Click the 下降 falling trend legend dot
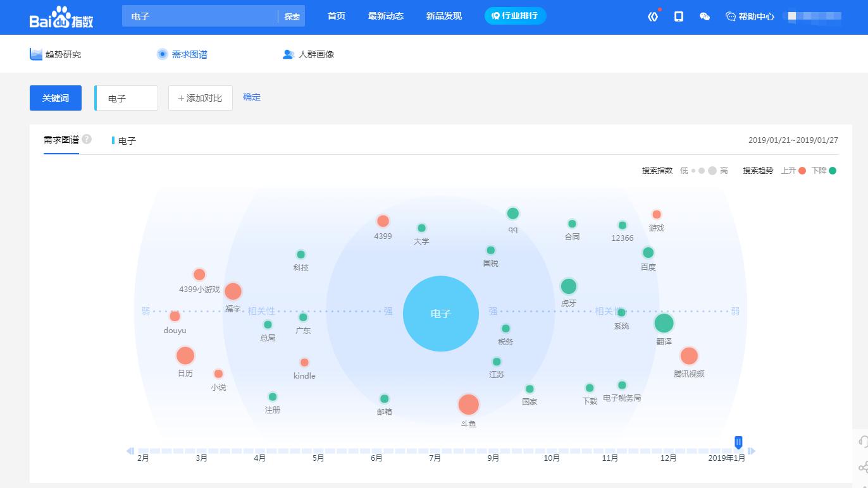Screen dimensions: 868x488 click(x=833, y=171)
